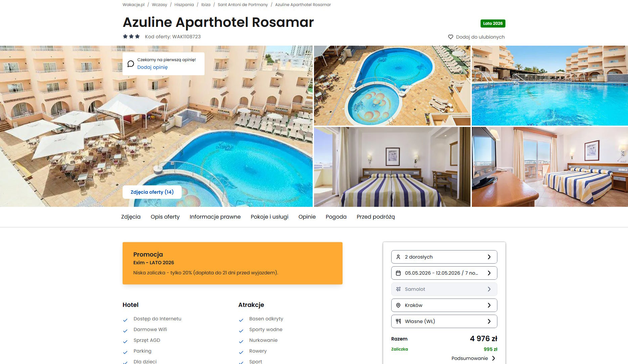This screenshot has height=364, width=628.
Task: Expand the 2 dorosłych guests selector
Action: click(444, 257)
